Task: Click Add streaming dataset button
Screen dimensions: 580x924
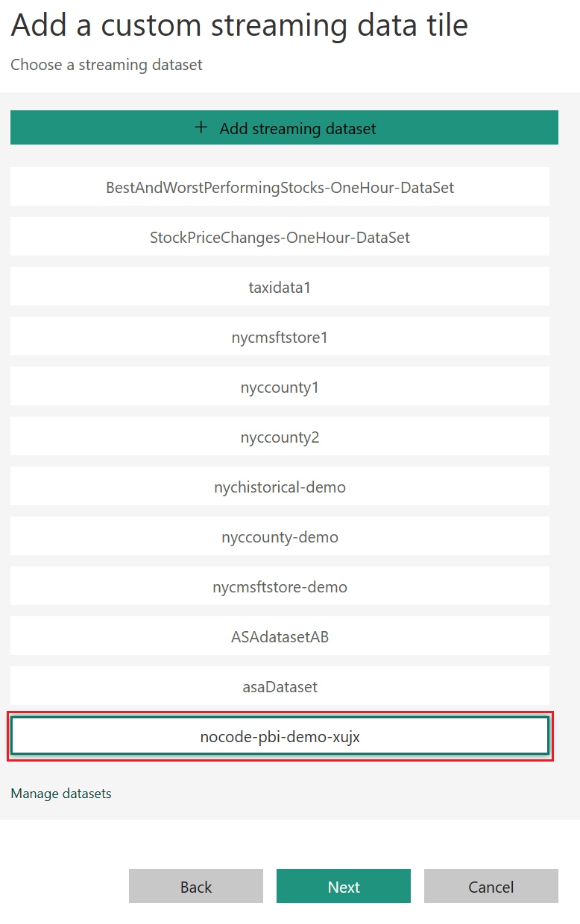Action: (284, 127)
